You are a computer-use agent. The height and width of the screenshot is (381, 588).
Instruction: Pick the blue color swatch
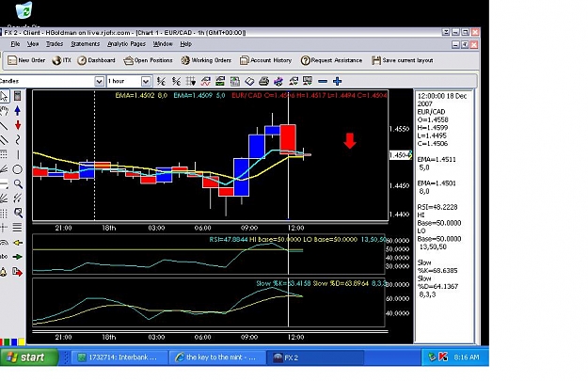[15, 341]
